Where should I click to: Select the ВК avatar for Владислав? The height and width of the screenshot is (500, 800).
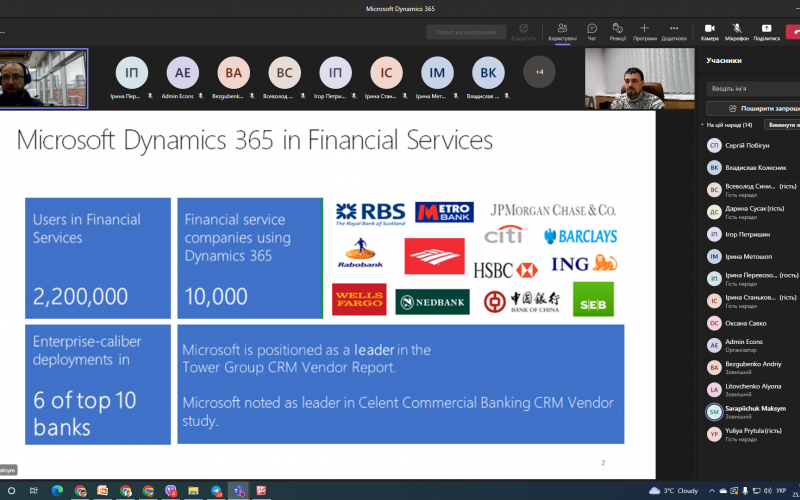(488, 73)
